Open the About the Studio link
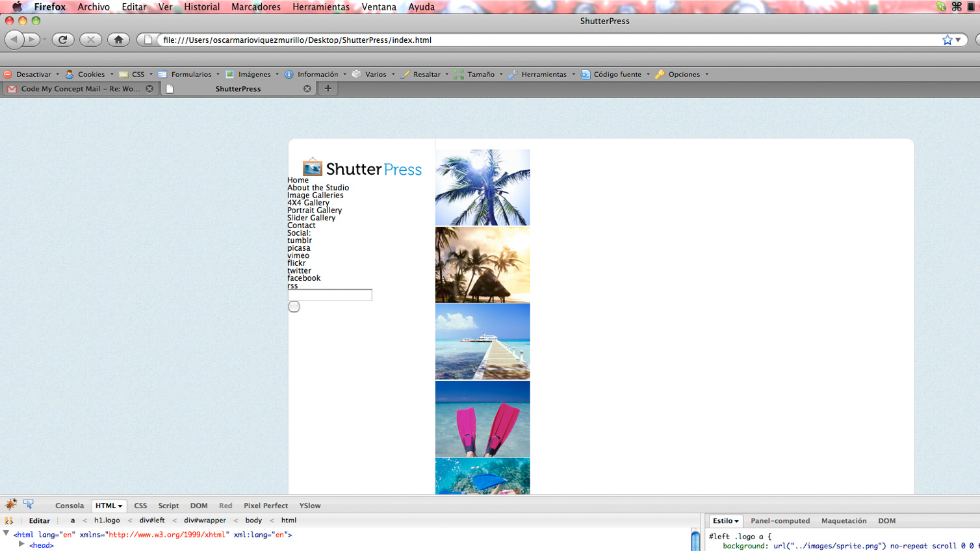This screenshot has height=551, width=980. [318, 188]
